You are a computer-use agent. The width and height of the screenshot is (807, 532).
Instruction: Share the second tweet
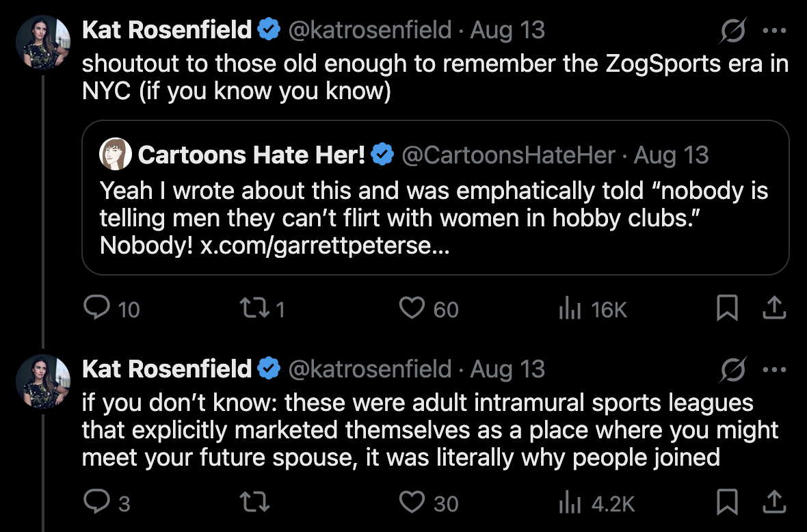(x=773, y=502)
